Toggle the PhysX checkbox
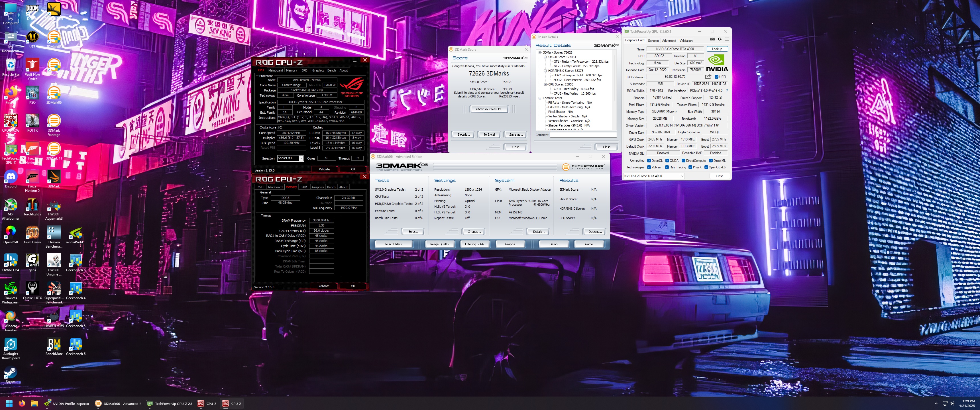Viewport: 980px width, 410px height. click(x=690, y=167)
